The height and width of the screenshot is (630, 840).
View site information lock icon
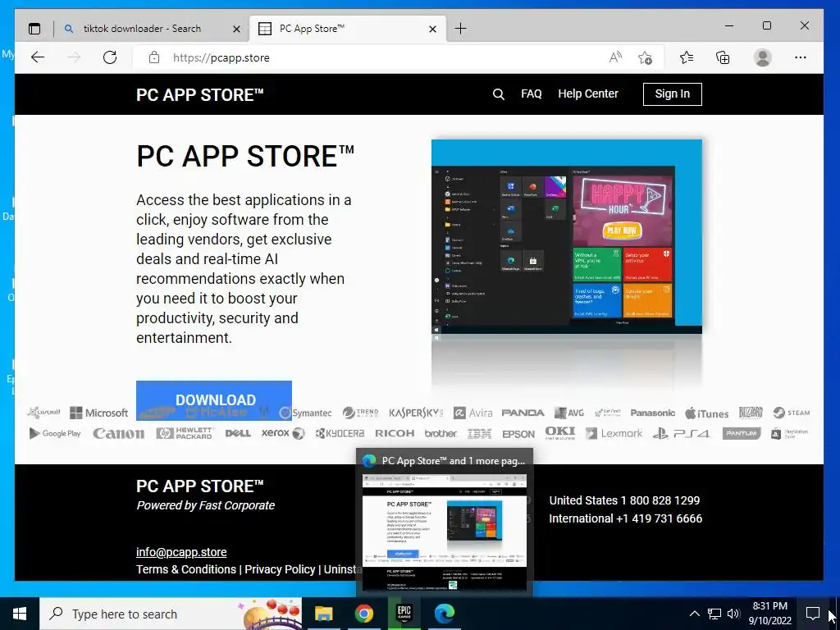click(x=154, y=57)
